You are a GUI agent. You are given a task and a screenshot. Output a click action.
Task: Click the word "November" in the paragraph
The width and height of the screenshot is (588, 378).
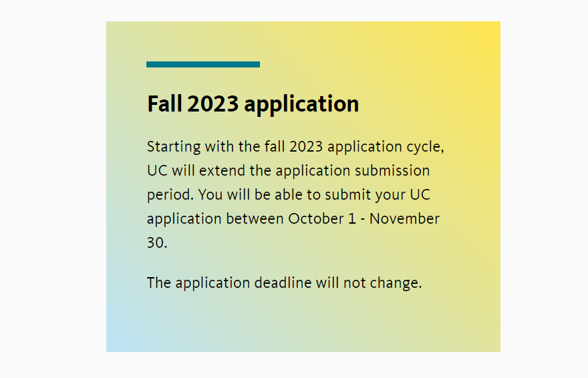(x=404, y=218)
